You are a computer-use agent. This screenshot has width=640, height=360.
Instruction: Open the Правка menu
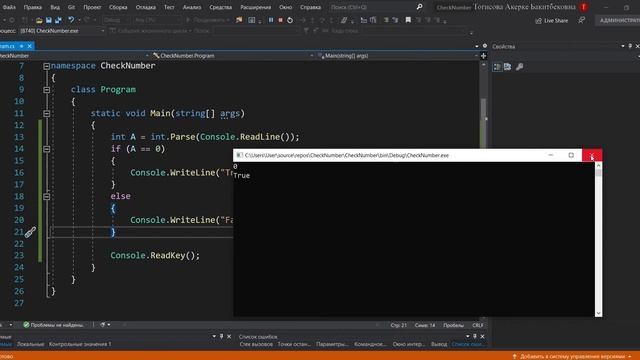(x=33, y=7)
